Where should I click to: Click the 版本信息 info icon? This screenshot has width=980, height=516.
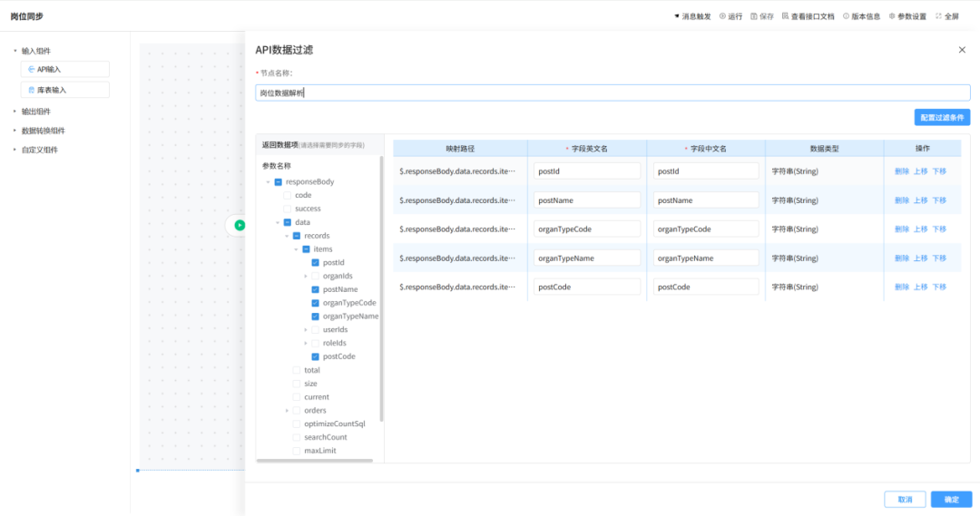pyautogui.click(x=847, y=16)
